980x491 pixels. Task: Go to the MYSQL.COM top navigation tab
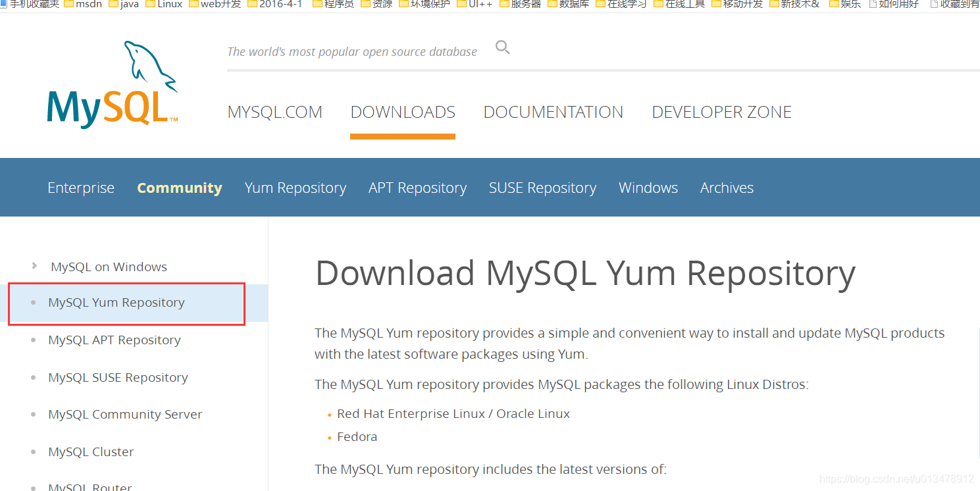click(x=275, y=112)
